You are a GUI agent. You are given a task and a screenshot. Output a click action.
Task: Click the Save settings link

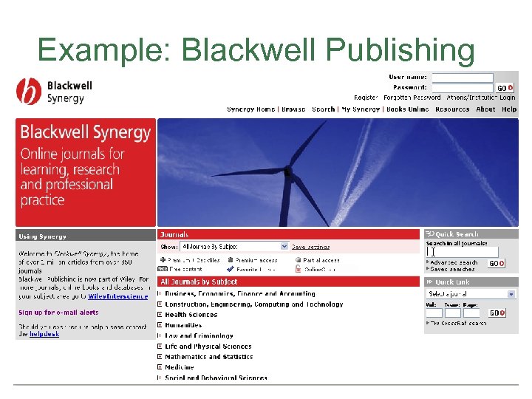[x=311, y=247]
